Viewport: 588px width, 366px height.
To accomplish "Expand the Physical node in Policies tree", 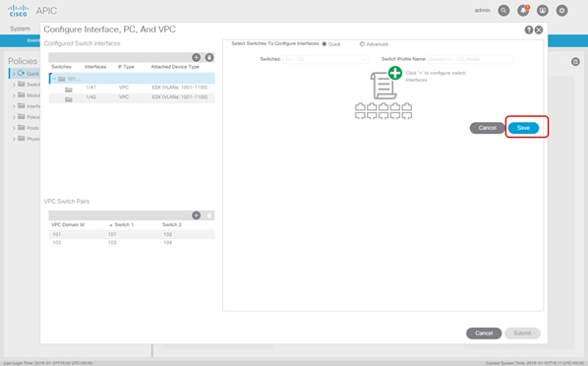I will (14, 139).
